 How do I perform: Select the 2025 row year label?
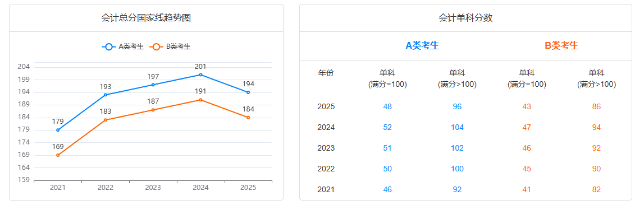pyautogui.click(x=326, y=107)
